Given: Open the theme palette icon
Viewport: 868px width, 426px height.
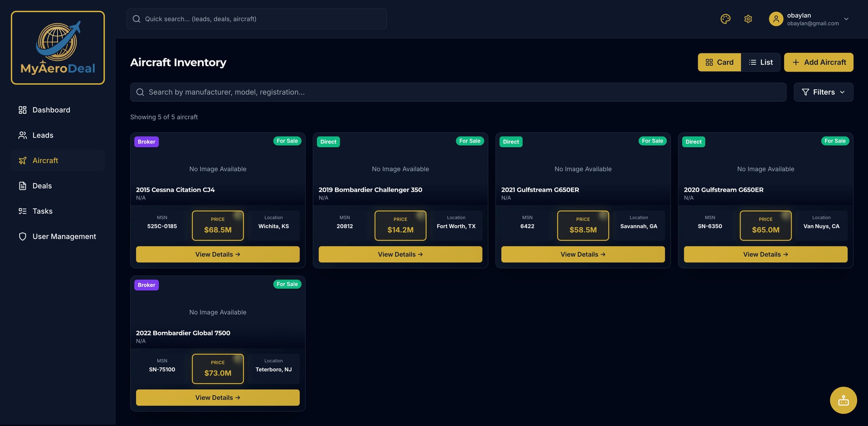Looking at the screenshot, I should (725, 19).
